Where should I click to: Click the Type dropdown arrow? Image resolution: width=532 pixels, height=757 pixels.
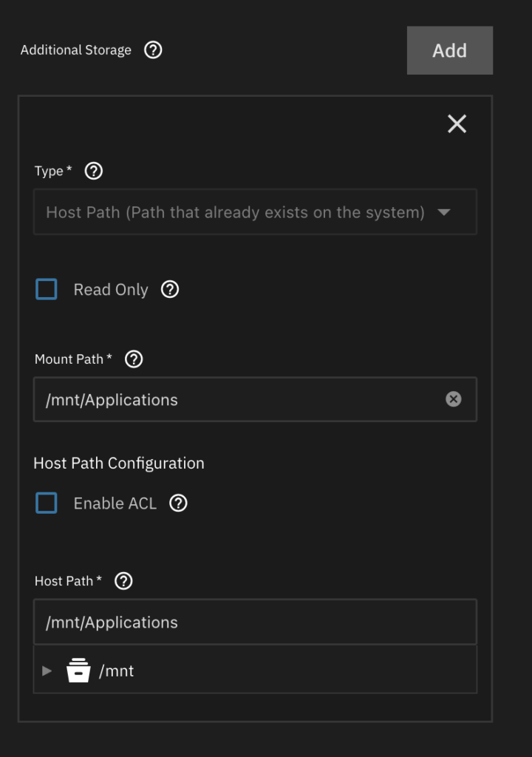click(x=444, y=212)
